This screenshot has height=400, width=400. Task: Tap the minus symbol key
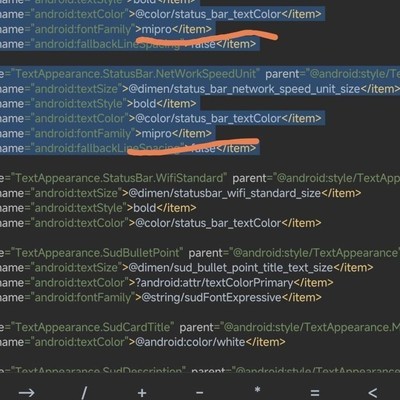(200, 393)
